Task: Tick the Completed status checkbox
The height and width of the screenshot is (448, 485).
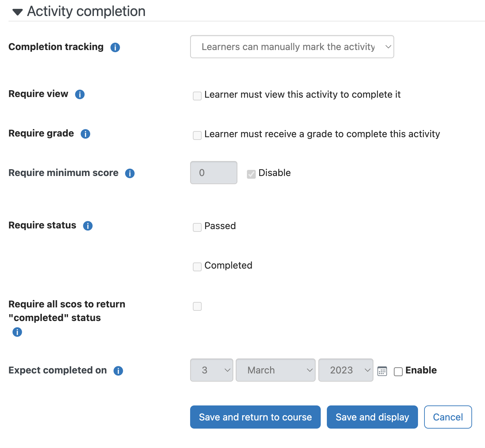Action: tap(197, 267)
